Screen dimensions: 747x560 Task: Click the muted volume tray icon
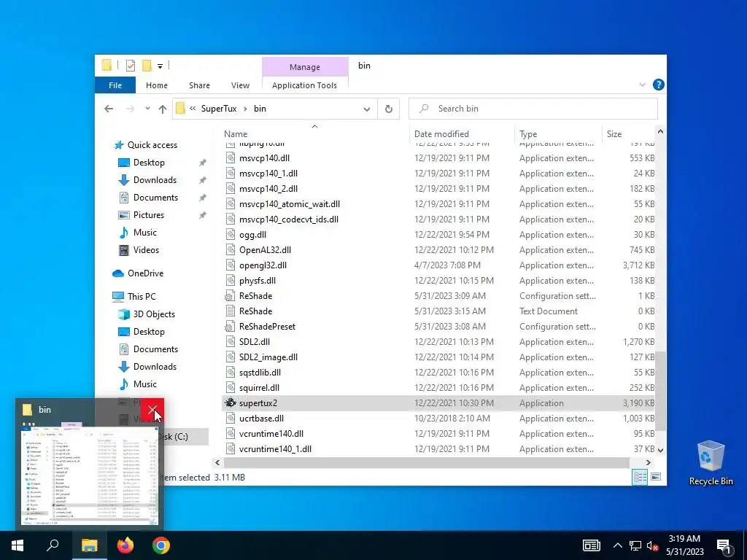(x=652, y=545)
